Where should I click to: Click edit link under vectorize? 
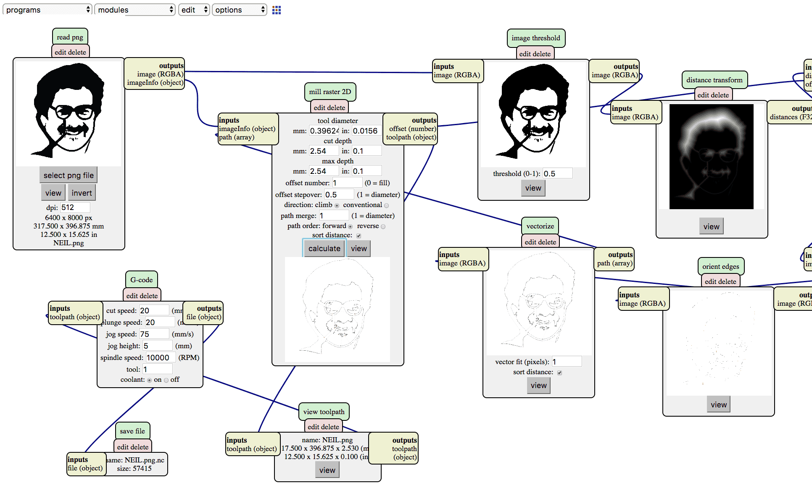tap(530, 242)
